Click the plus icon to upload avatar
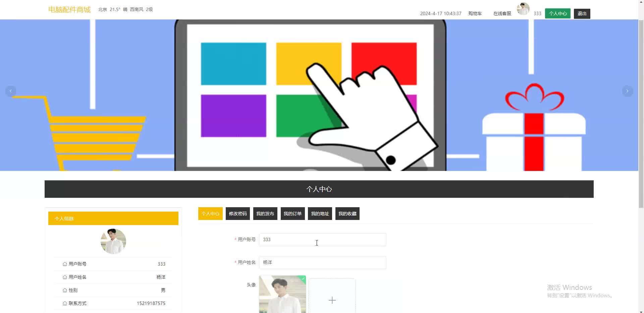 click(332, 300)
